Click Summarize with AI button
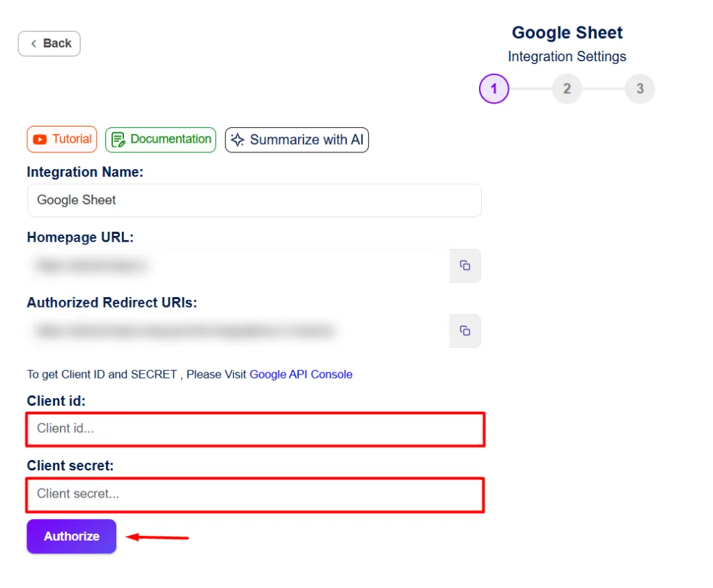The image size is (713, 588). 297,139
